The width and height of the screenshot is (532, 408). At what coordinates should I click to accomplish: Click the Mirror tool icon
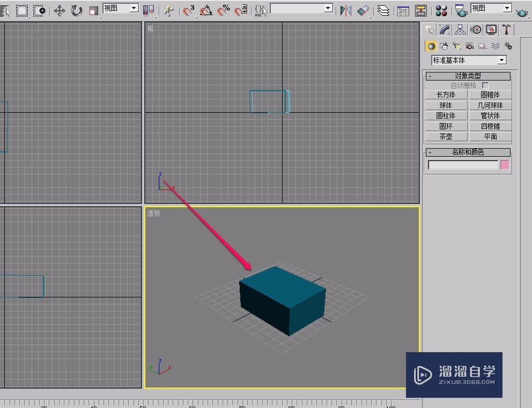click(x=346, y=10)
